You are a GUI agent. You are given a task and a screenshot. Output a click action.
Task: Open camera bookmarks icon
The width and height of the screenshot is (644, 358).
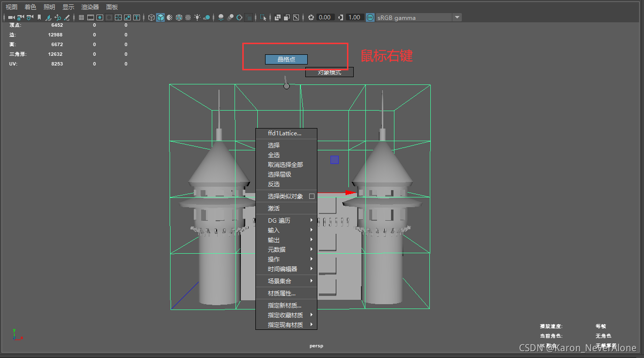(39, 17)
